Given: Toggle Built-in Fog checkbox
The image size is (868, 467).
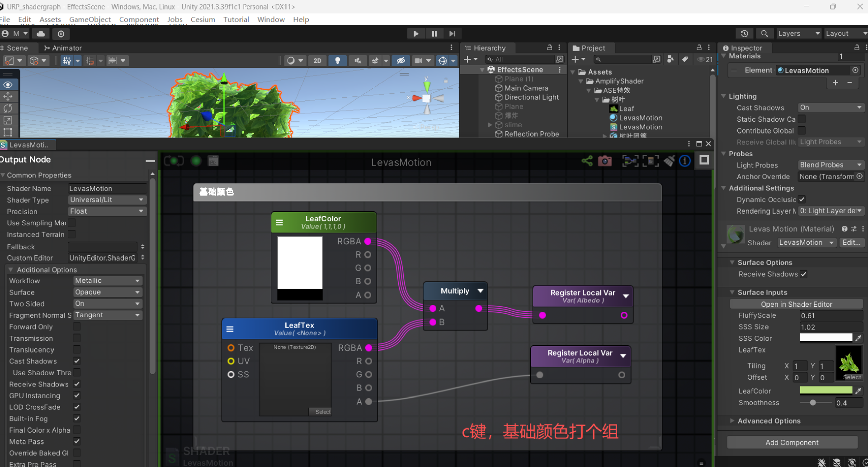Looking at the screenshot, I should tap(77, 419).
